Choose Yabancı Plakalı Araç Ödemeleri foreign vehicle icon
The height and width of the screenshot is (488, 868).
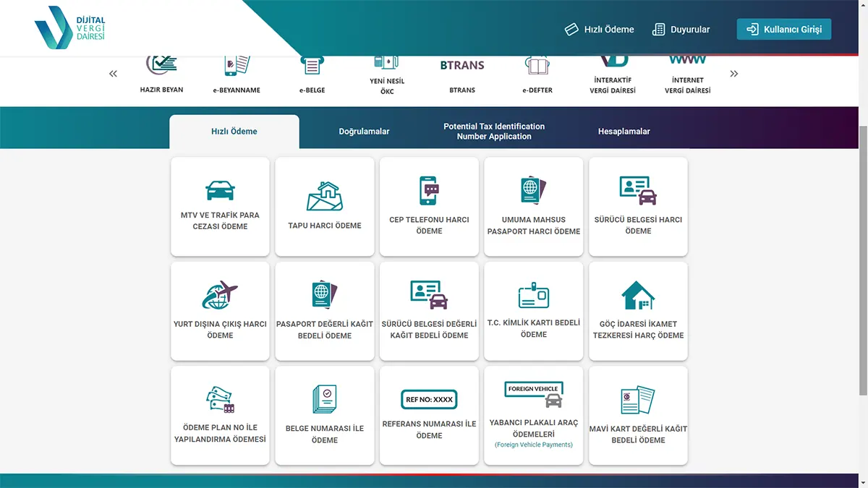pos(534,395)
